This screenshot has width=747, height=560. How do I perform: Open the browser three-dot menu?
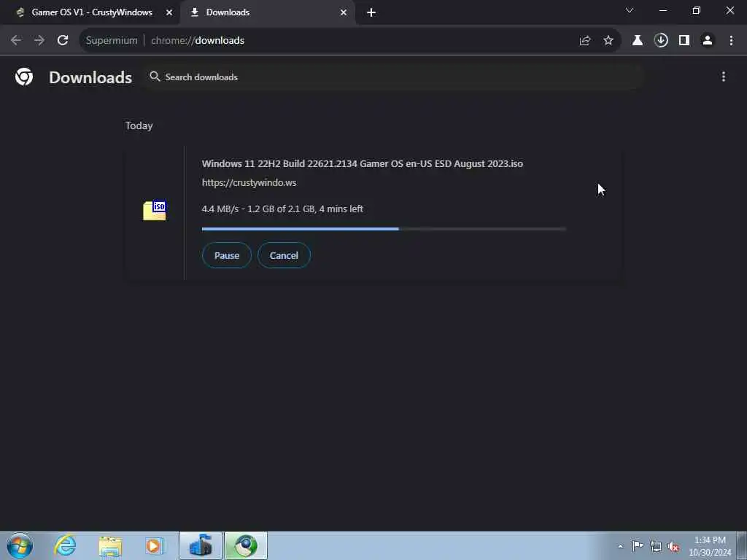(731, 41)
